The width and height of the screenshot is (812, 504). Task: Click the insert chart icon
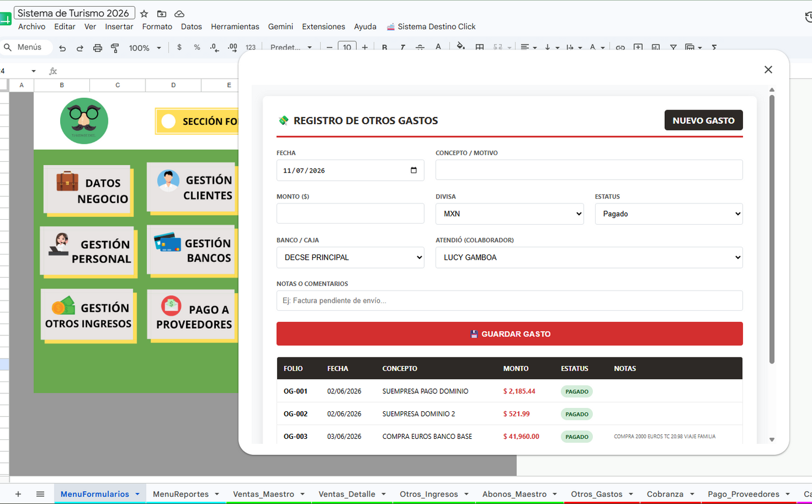(x=656, y=48)
